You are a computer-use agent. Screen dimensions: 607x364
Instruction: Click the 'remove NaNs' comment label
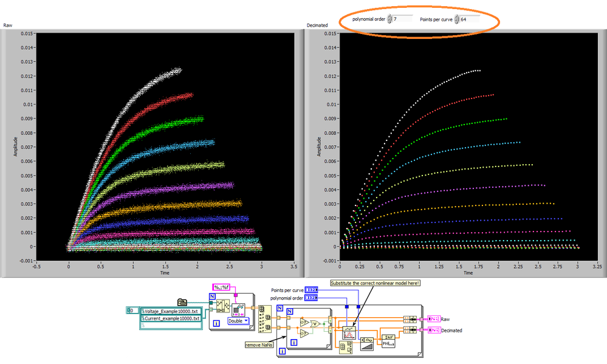click(259, 345)
